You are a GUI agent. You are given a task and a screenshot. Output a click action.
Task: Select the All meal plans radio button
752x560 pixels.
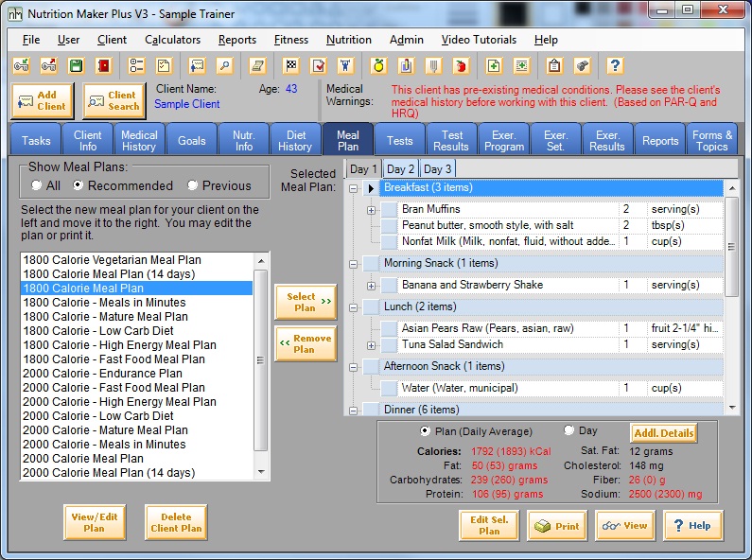(x=36, y=185)
